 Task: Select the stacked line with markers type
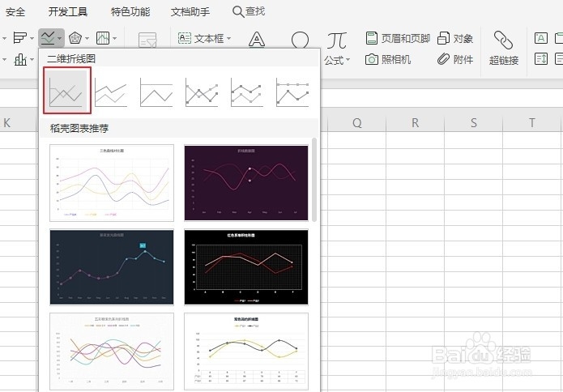[x=247, y=92]
